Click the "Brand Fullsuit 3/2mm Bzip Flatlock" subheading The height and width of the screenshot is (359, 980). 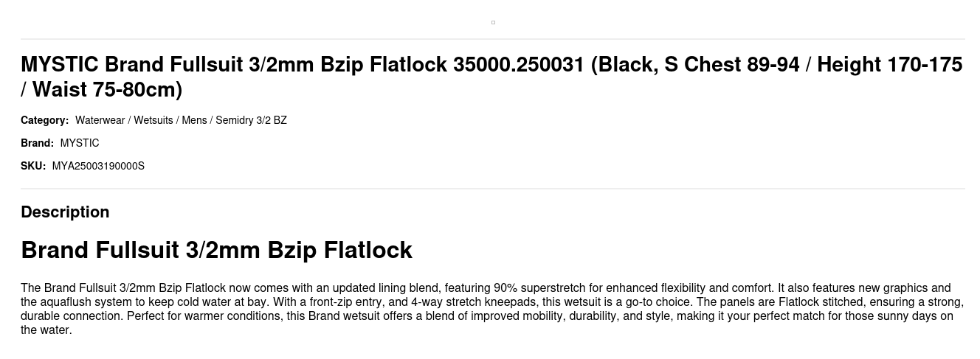(x=216, y=251)
